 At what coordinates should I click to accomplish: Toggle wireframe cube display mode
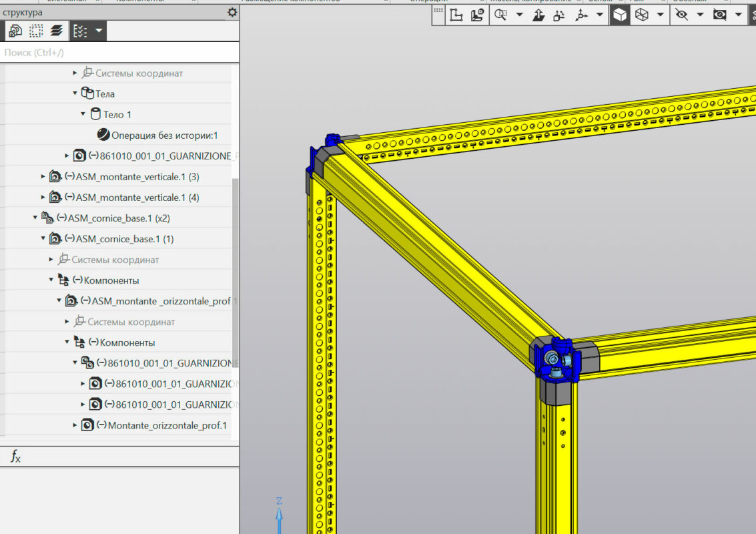[x=641, y=15]
